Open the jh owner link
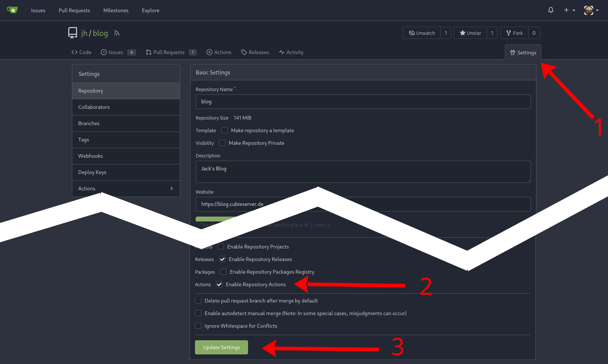The height and width of the screenshot is (364, 608). 84,33
